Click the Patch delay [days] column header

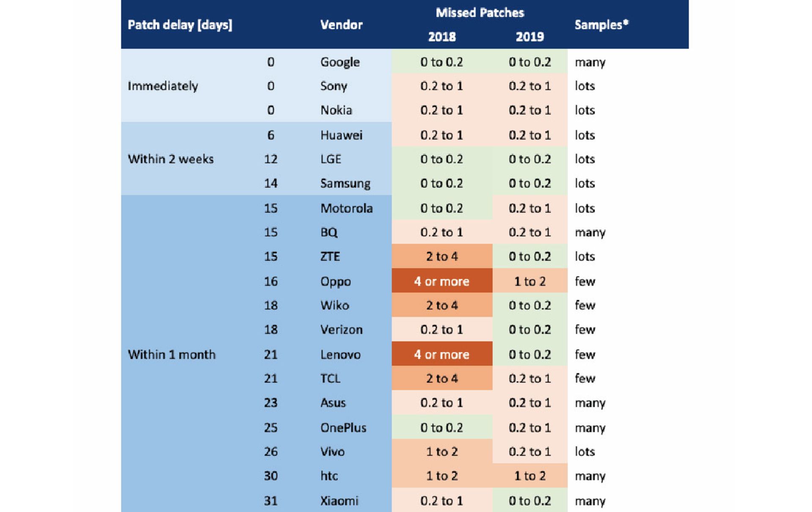pos(180,25)
